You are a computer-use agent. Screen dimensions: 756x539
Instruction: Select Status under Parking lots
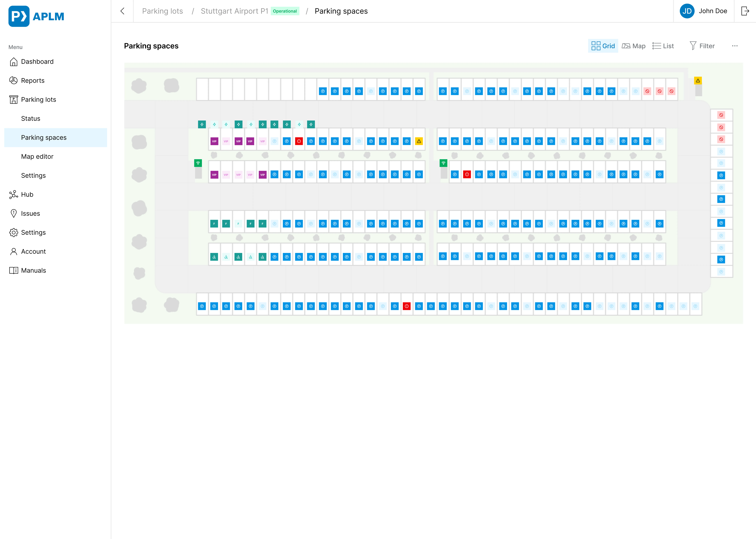[x=31, y=118]
